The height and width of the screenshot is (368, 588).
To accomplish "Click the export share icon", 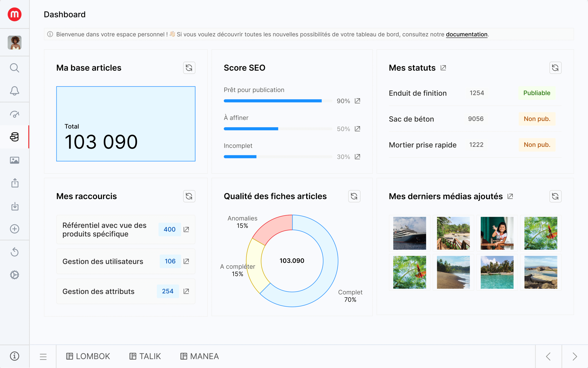I will [x=15, y=183].
